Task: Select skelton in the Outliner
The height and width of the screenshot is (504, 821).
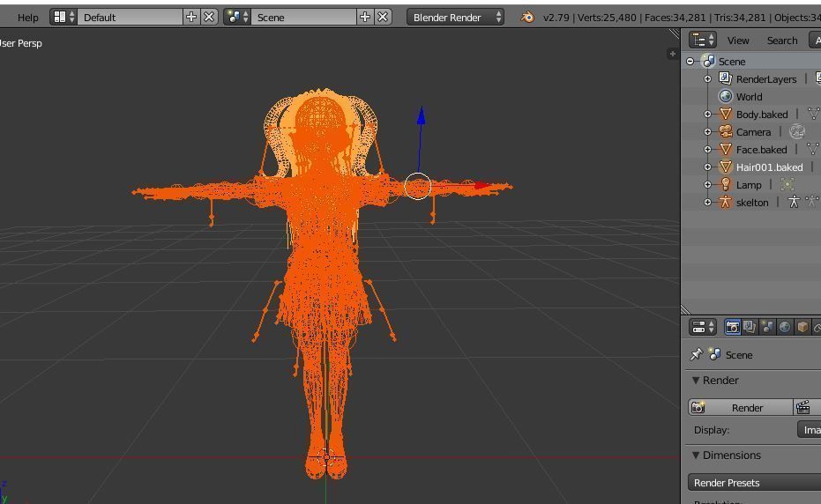Action: point(752,203)
